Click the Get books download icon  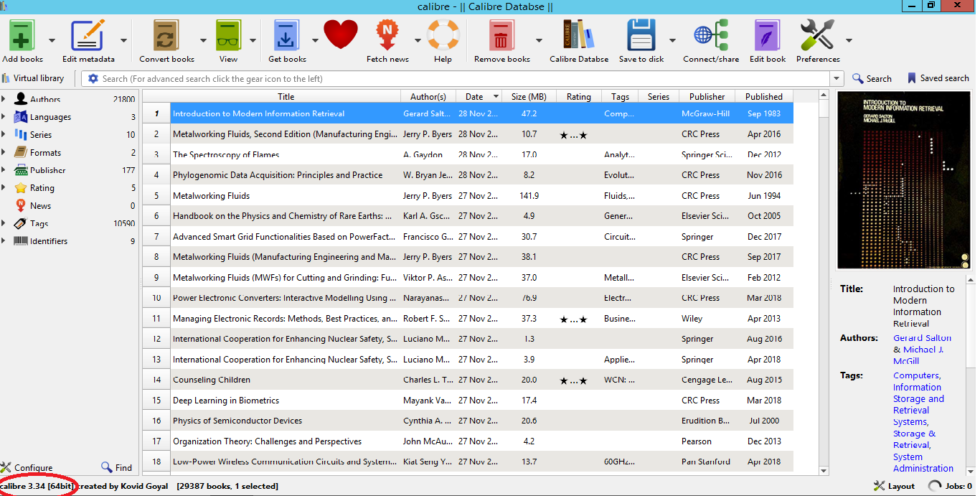coord(286,34)
